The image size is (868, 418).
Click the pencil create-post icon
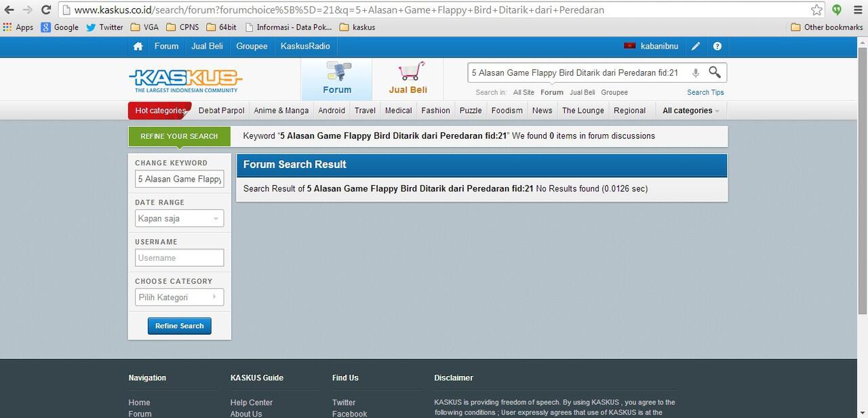pyautogui.click(x=696, y=46)
